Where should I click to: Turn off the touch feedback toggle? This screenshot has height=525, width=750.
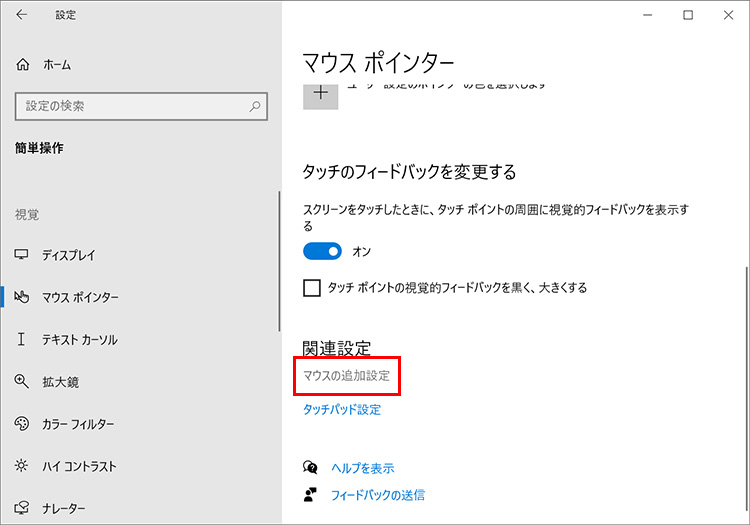322,251
